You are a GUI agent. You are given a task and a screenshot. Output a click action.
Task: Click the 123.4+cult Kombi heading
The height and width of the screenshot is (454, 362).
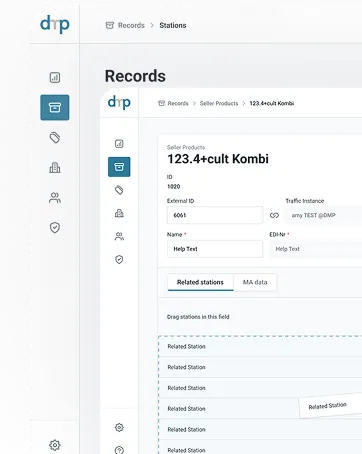(218, 159)
